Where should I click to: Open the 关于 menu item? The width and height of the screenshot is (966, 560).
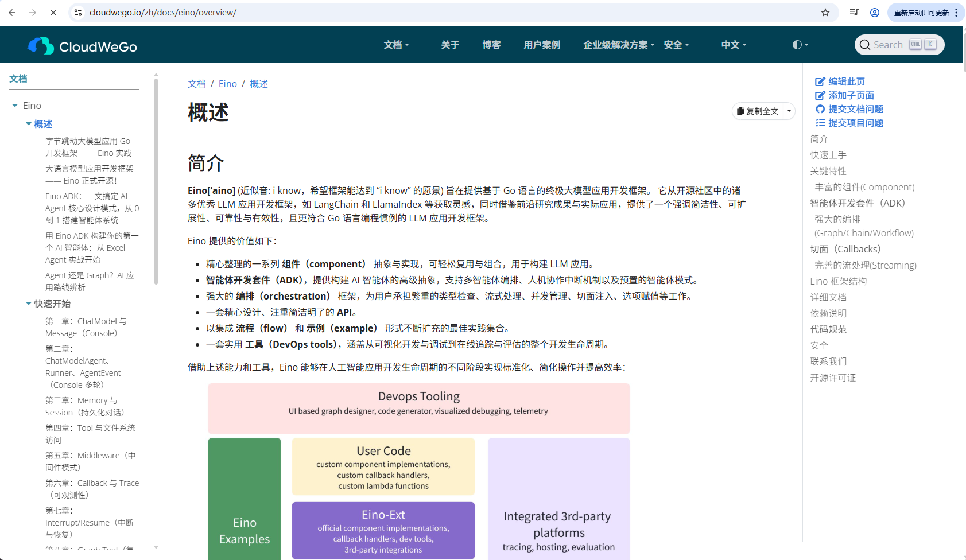click(450, 45)
